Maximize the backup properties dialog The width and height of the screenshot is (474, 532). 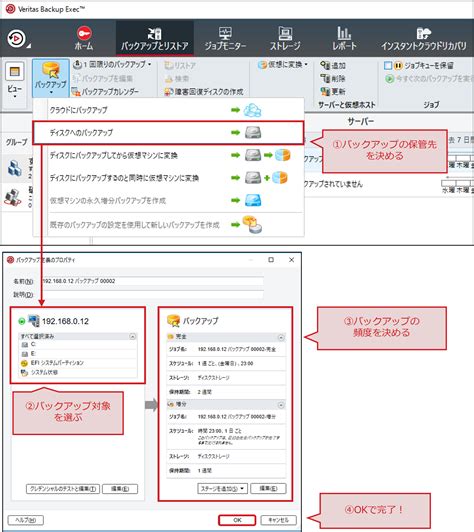pyautogui.click(x=271, y=260)
